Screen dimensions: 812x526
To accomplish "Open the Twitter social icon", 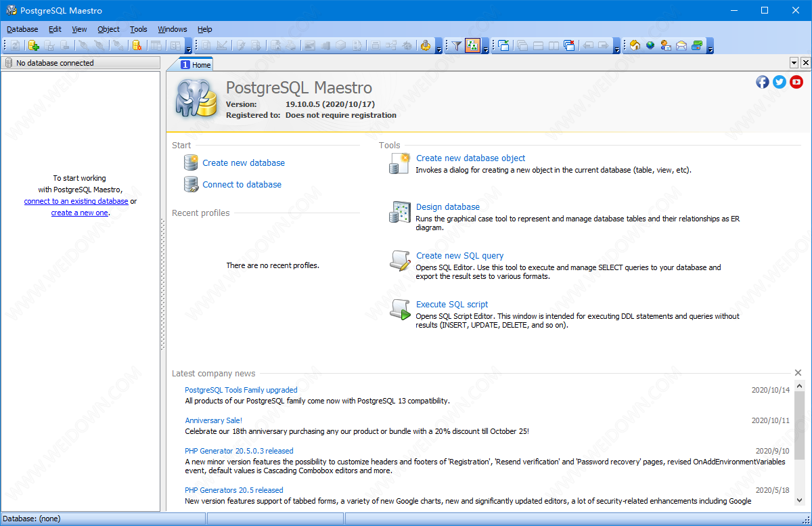I will (780, 81).
